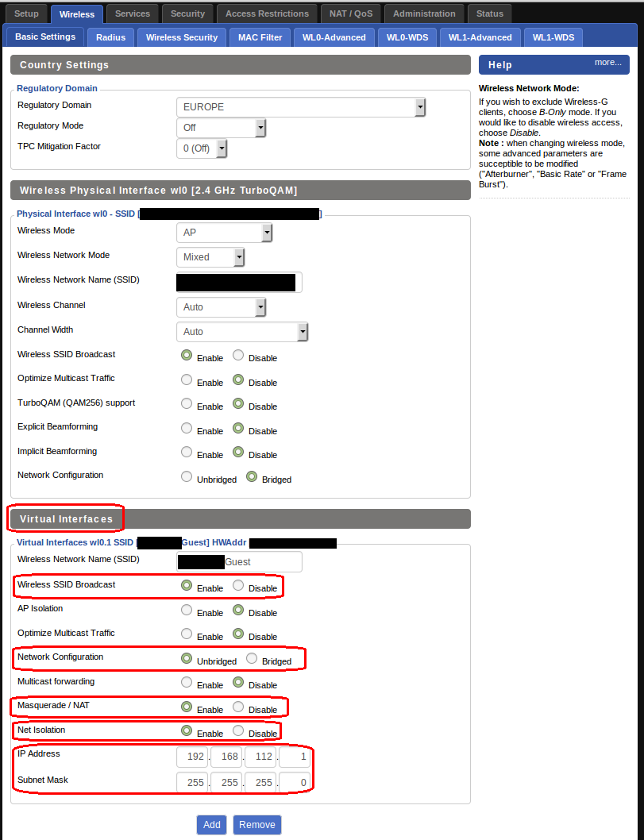Open the MAC Filter sub-tab
The width and height of the screenshot is (644, 840).
pyautogui.click(x=260, y=37)
